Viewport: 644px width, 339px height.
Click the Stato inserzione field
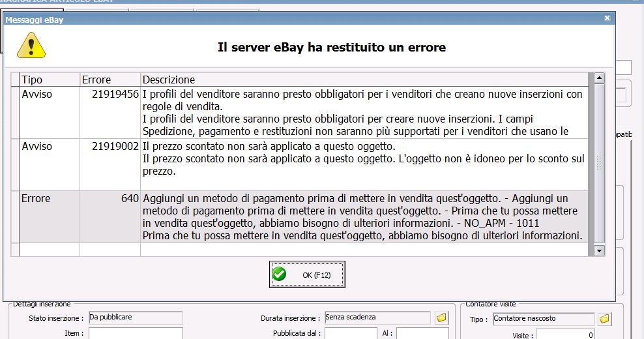[136, 317]
